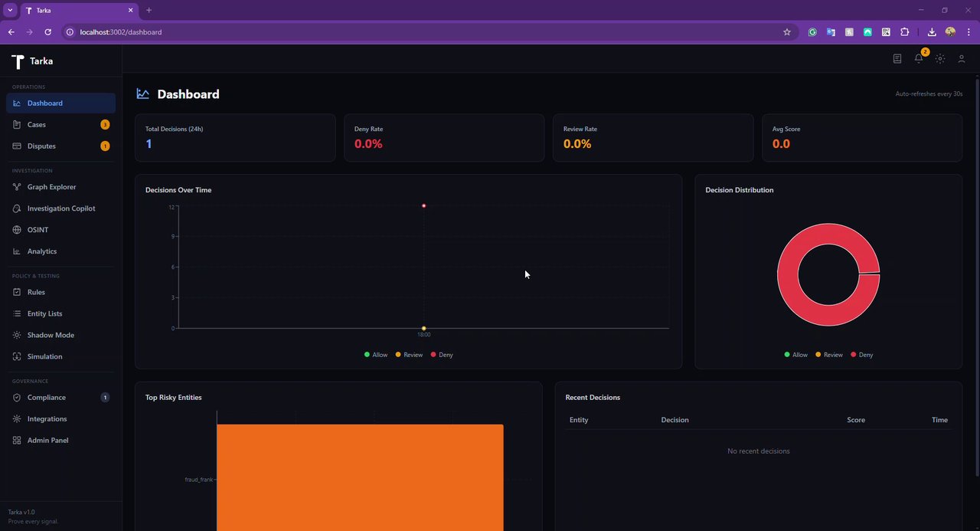The image size is (980, 531).
Task: Click the Investigation Copilot icon
Action: pyautogui.click(x=17, y=208)
